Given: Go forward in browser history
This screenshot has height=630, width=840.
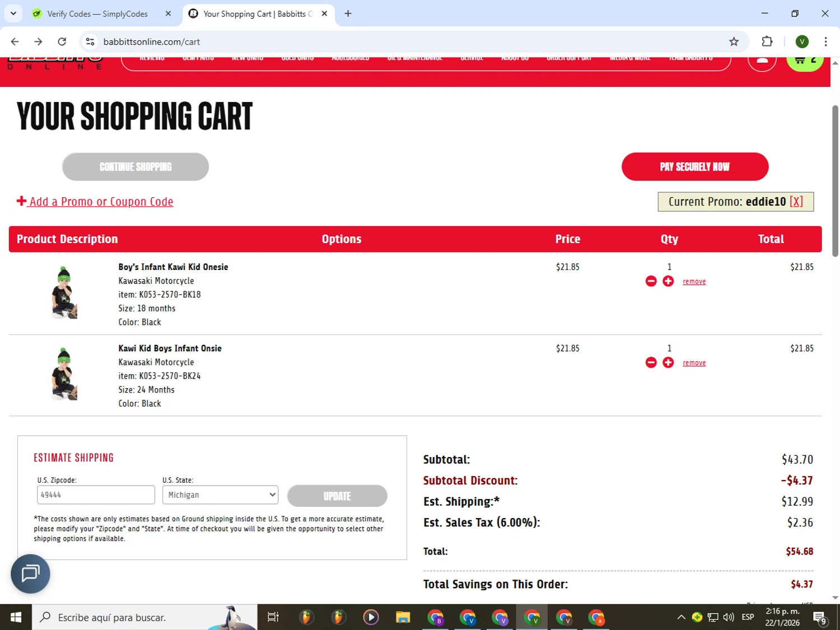Looking at the screenshot, I should pyautogui.click(x=38, y=41).
